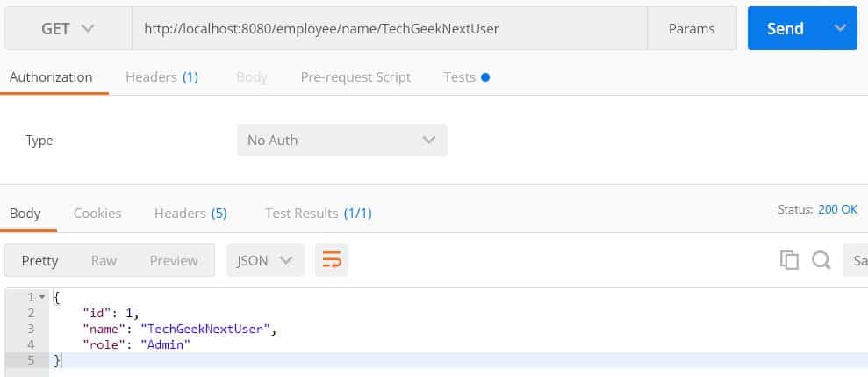
Task: Open the response Headers (5) tab
Action: tap(190, 214)
